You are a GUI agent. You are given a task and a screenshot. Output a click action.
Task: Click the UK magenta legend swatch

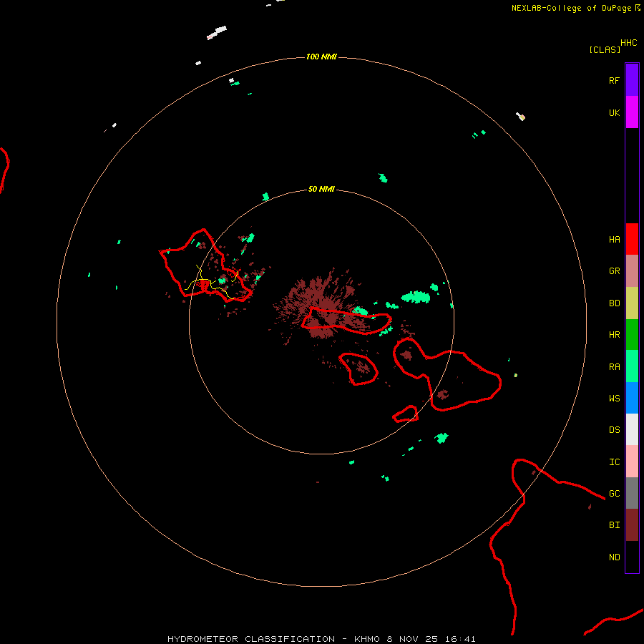[632, 112]
